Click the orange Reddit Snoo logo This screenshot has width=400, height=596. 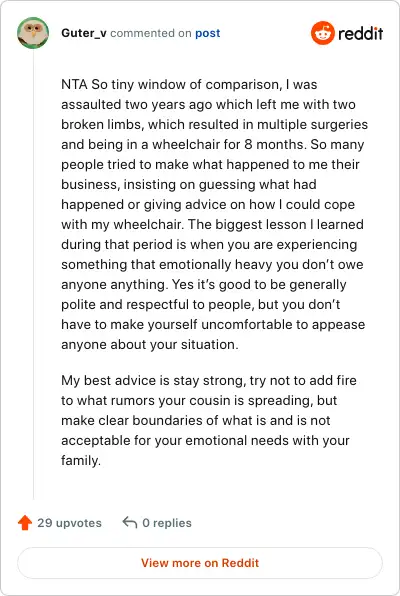(323, 33)
